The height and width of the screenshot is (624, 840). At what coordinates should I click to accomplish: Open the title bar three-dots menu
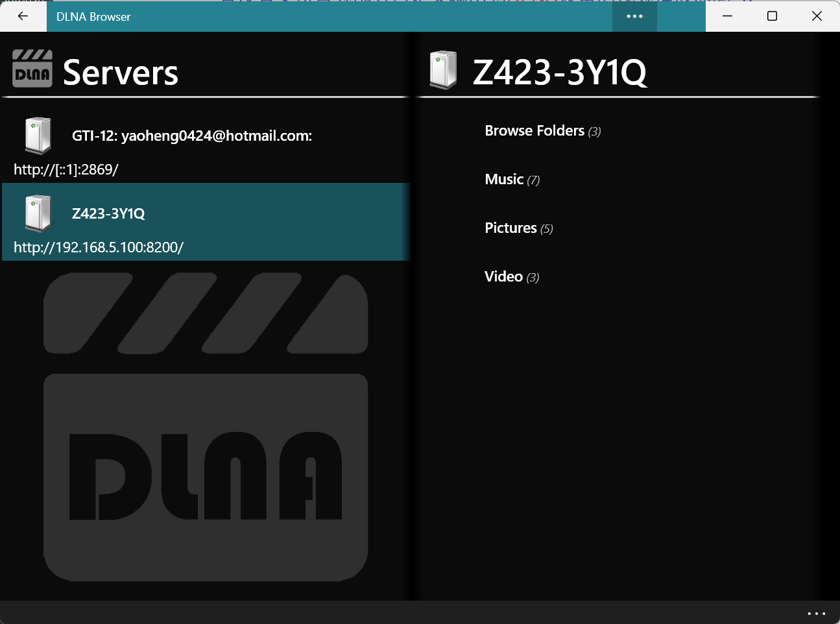[x=634, y=16]
